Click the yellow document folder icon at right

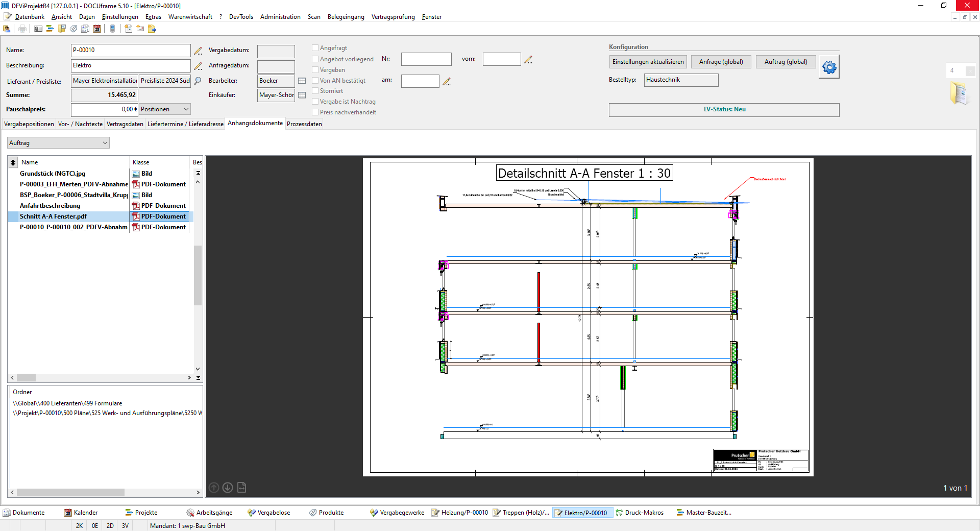point(959,93)
